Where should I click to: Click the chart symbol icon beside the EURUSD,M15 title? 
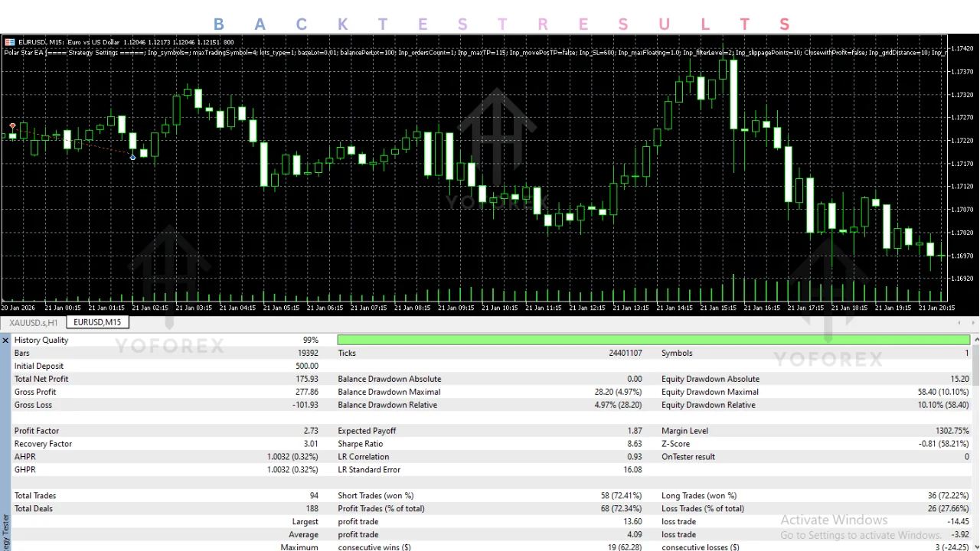[9, 42]
